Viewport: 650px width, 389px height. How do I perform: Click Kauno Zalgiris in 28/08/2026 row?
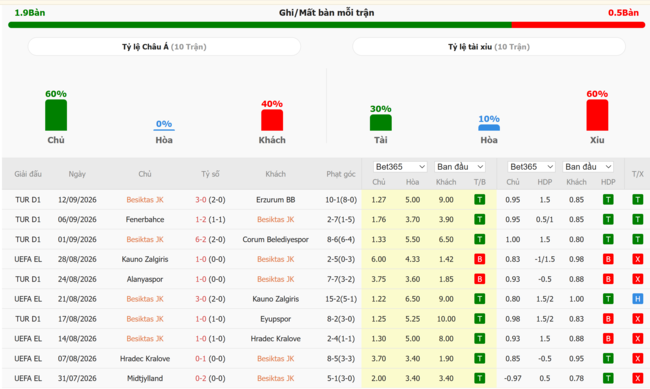[145, 259]
